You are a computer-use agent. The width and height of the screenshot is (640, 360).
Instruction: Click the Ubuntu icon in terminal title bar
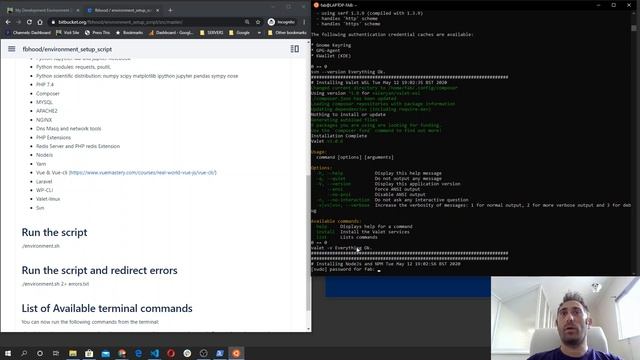tap(316, 5)
